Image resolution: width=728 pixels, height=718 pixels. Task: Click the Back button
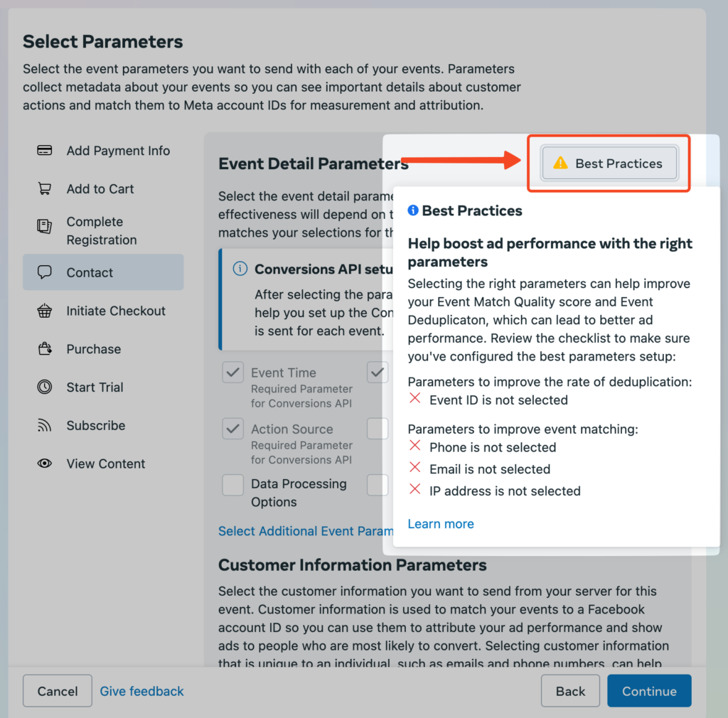(570, 691)
